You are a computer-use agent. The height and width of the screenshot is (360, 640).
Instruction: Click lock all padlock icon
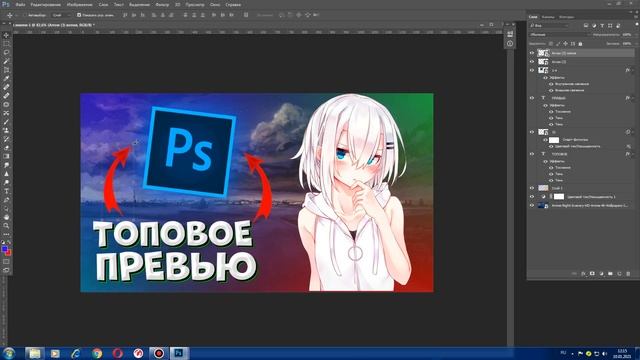click(x=580, y=44)
